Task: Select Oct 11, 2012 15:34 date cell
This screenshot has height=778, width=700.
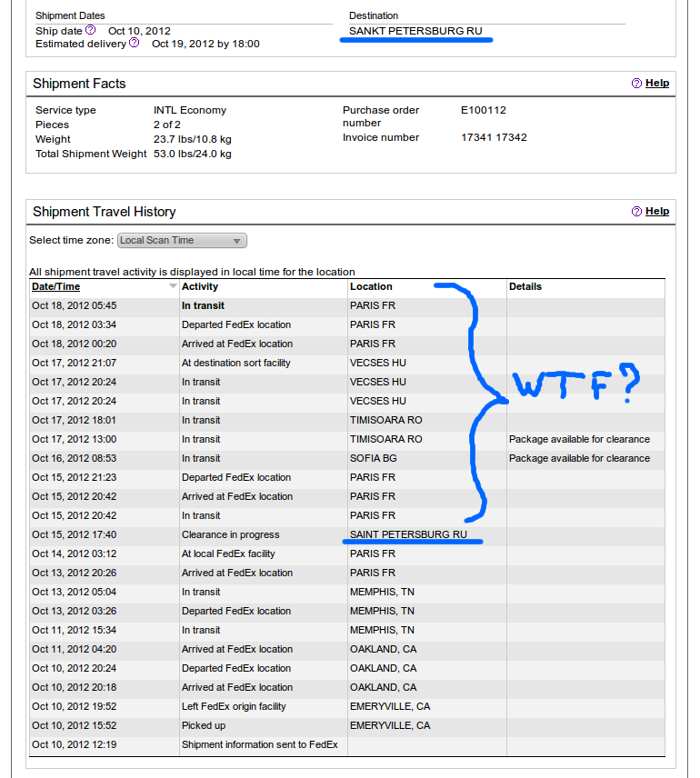Action: (x=74, y=630)
